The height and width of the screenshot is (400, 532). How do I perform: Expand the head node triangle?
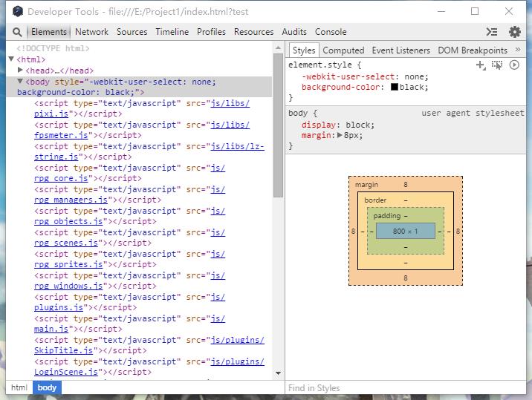[20, 70]
